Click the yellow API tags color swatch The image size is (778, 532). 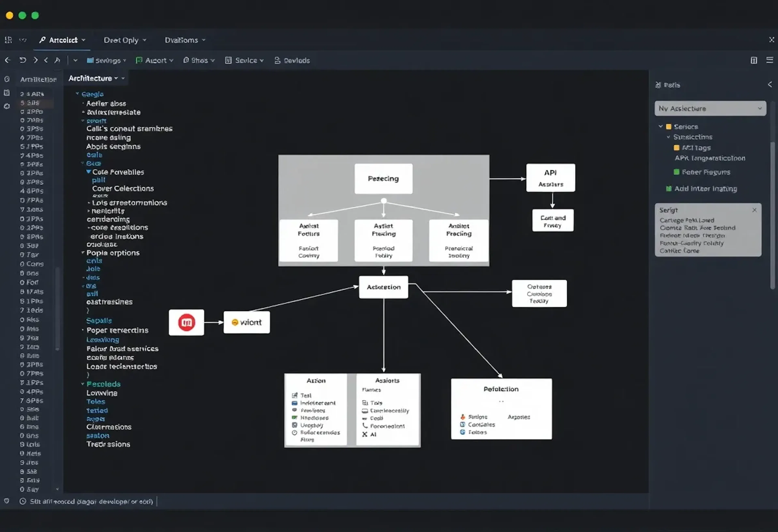click(676, 148)
